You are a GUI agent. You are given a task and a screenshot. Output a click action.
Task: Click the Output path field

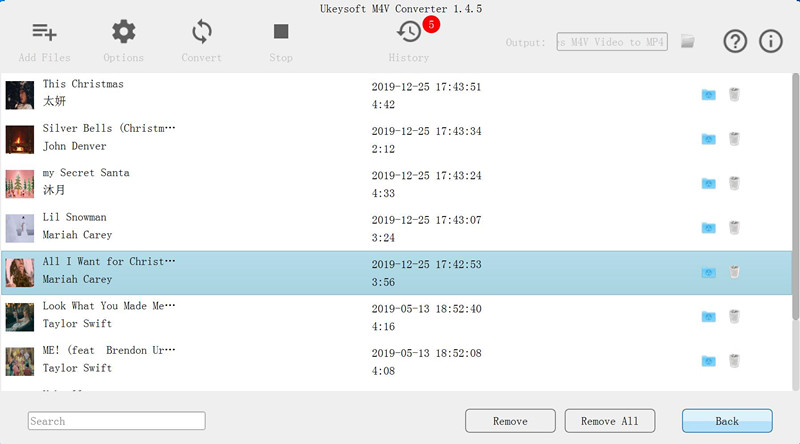612,42
